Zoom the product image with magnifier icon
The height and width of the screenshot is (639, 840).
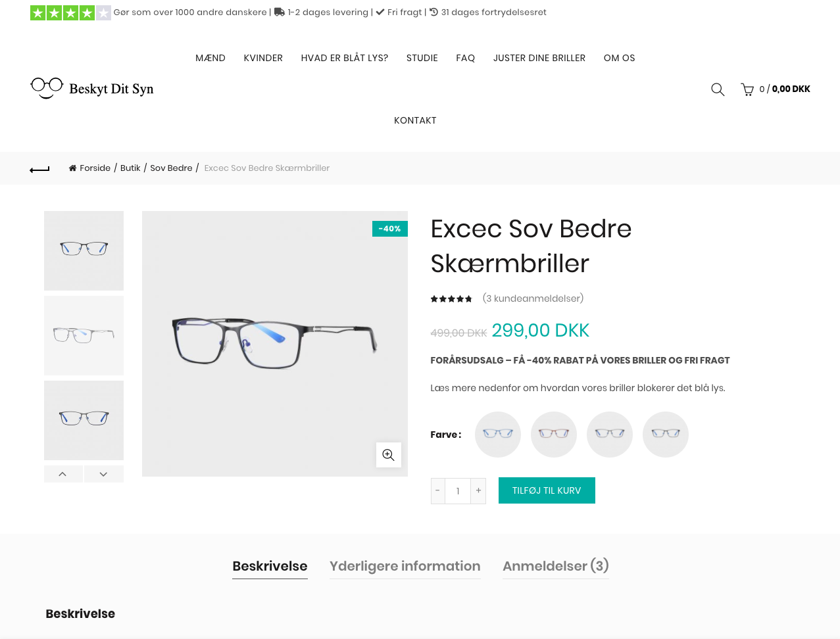(x=388, y=455)
